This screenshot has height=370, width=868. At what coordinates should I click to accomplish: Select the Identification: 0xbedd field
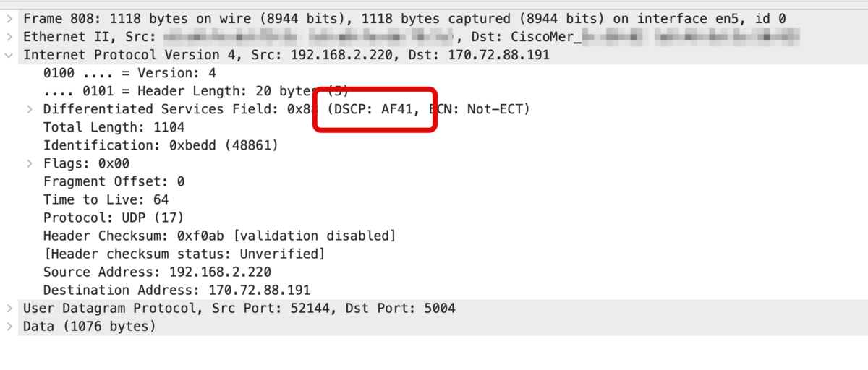(161, 145)
